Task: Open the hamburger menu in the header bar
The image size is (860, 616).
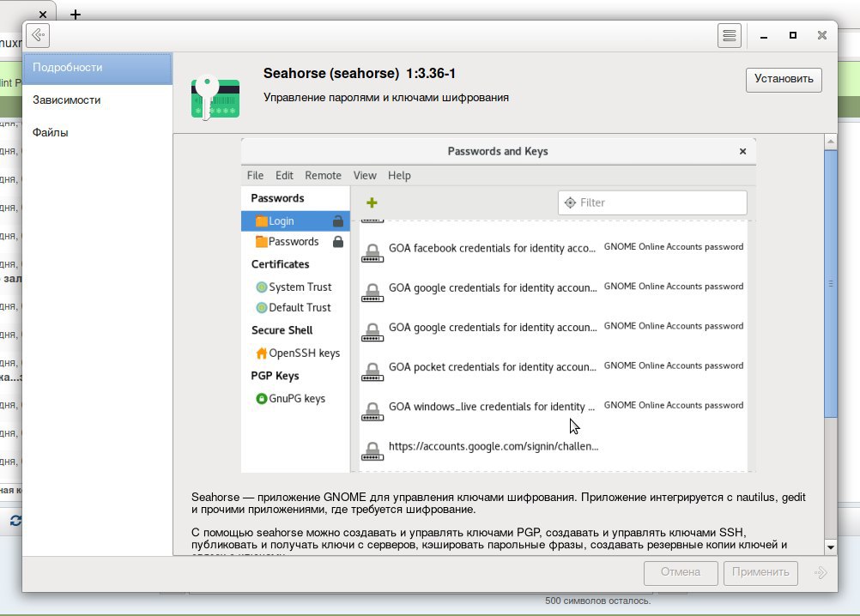Action: pyautogui.click(x=730, y=36)
